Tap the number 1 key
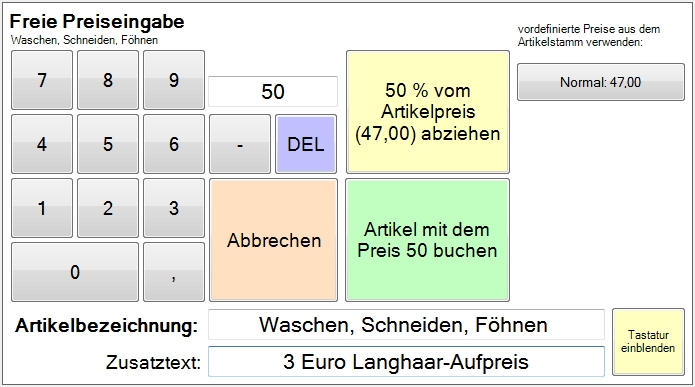Screen dimensions: 695x387 click(x=42, y=208)
